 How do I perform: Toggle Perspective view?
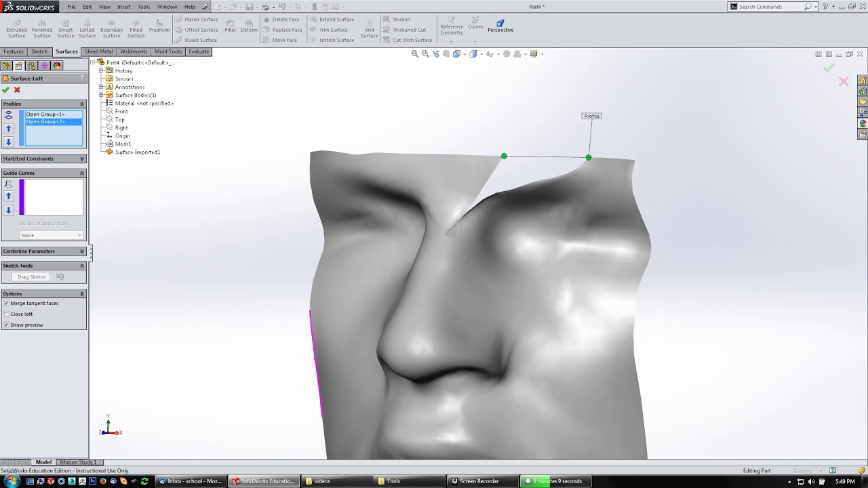click(500, 26)
